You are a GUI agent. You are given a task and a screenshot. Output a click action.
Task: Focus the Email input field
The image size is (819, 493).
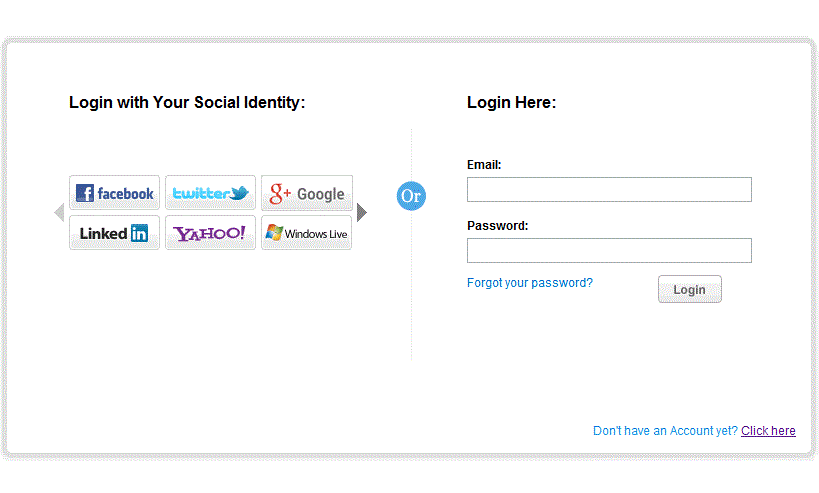[609, 190]
